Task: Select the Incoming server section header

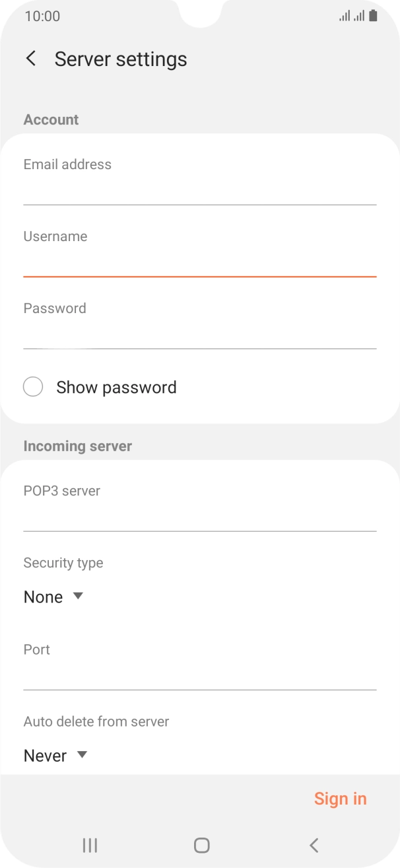Action: point(77,446)
